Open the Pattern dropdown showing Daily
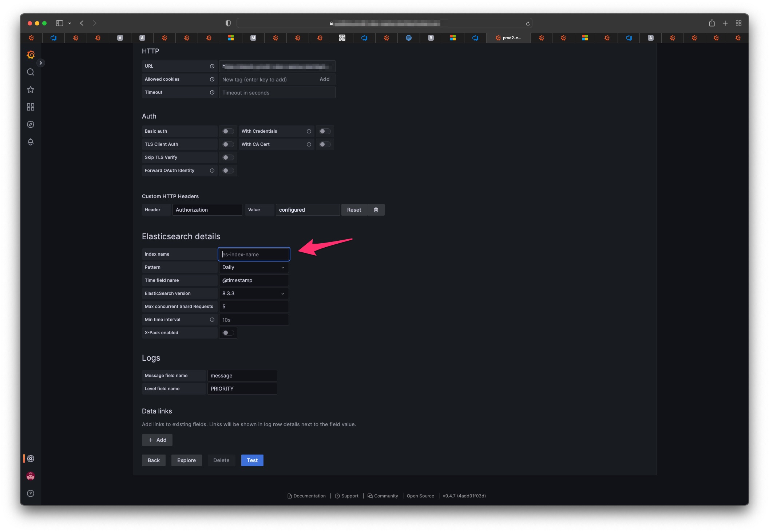 tap(254, 267)
